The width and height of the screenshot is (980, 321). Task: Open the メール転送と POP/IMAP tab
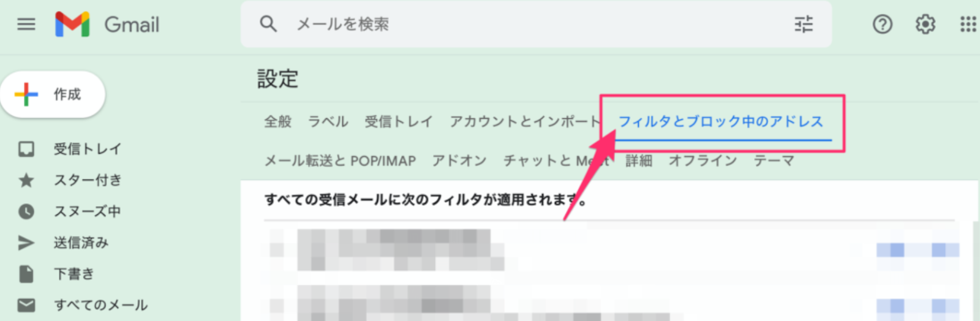pyautogui.click(x=340, y=160)
